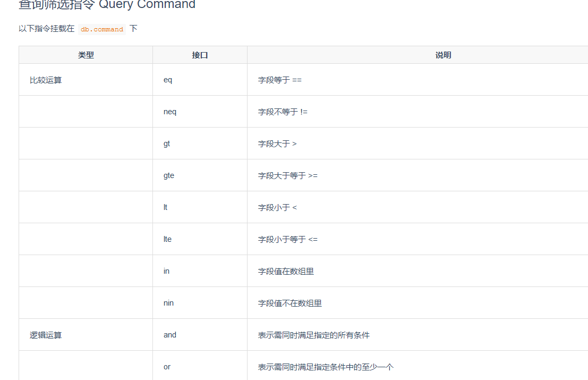
Task: Click the description '字段小于 <'
Action: pyautogui.click(x=277, y=207)
